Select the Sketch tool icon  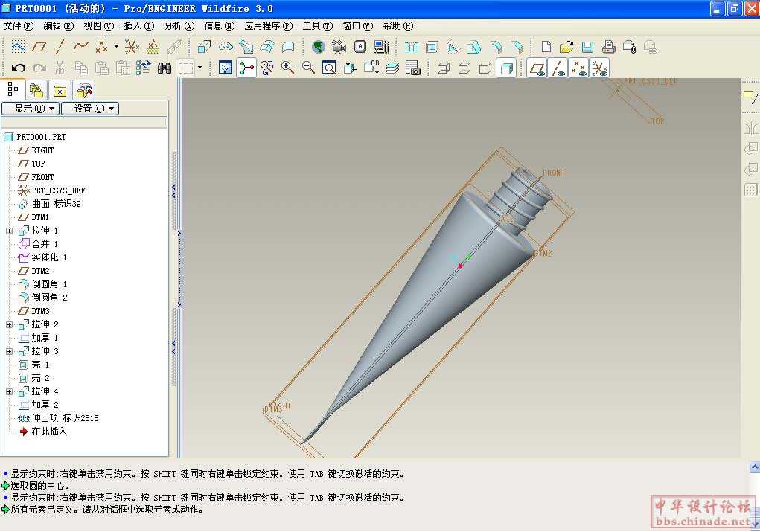pos(18,47)
